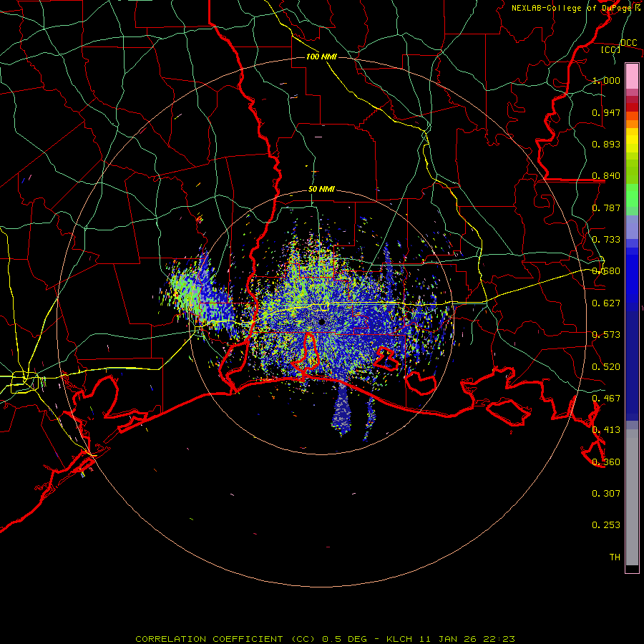
Task: Click the "[CC]" unit label
Action: click(611, 49)
